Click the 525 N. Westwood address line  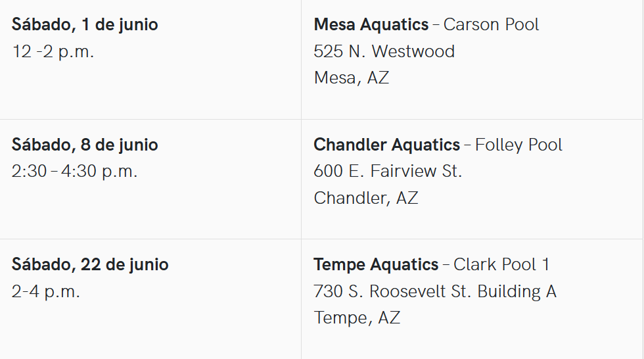(384, 52)
